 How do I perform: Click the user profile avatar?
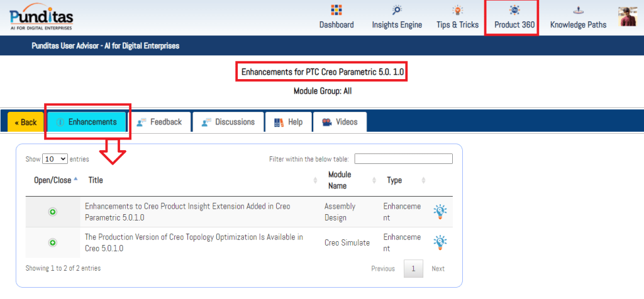pyautogui.click(x=628, y=17)
